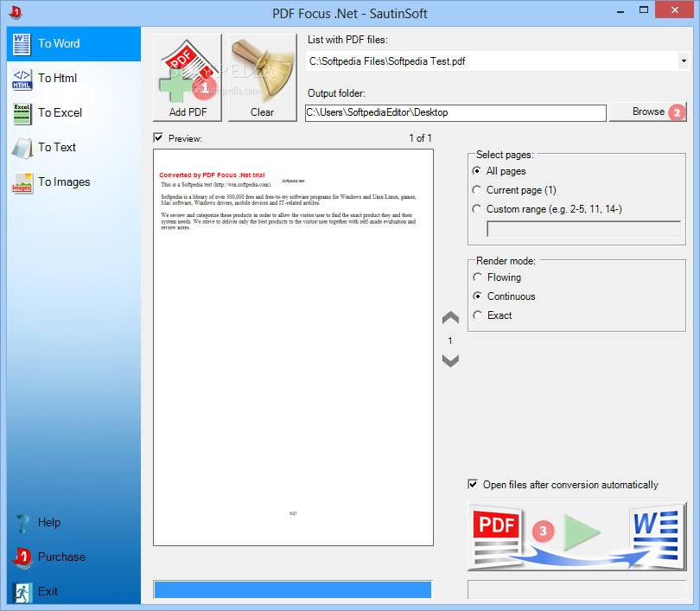700x611 pixels.
Task: Click the To Excel spreadsheet icon
Action: (22, 114)
